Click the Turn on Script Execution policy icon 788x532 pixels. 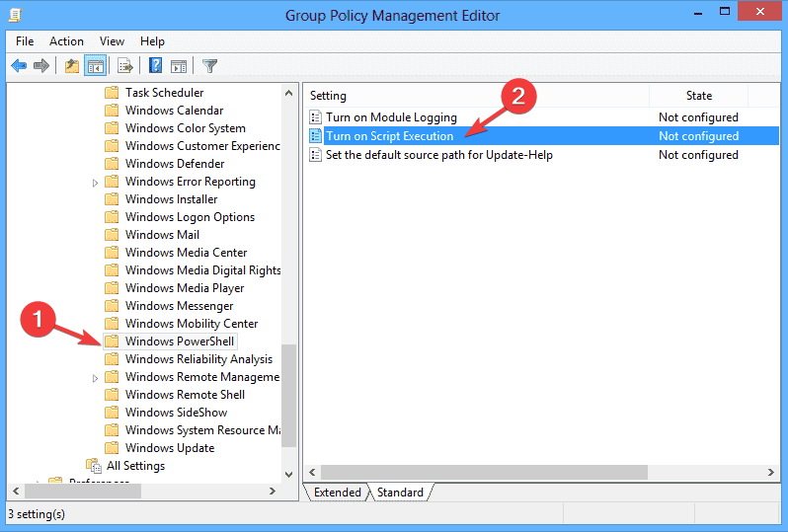(315, 136)
